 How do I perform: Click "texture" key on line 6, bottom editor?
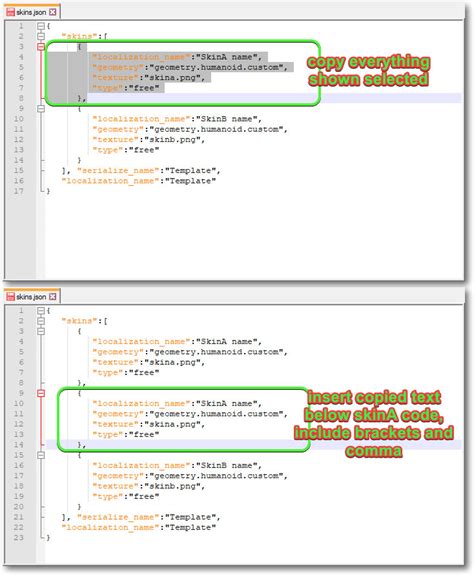click(x=116, y=362)
